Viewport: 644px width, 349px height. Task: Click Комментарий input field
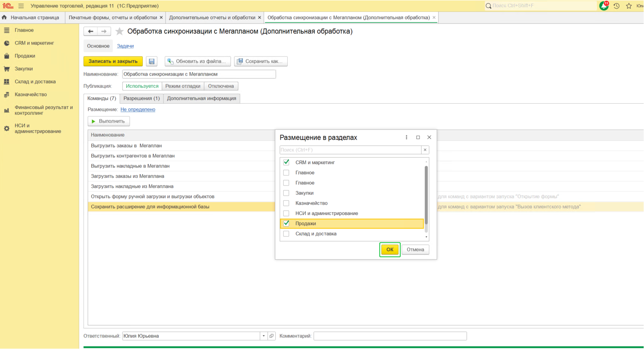(x=390, y=336)
